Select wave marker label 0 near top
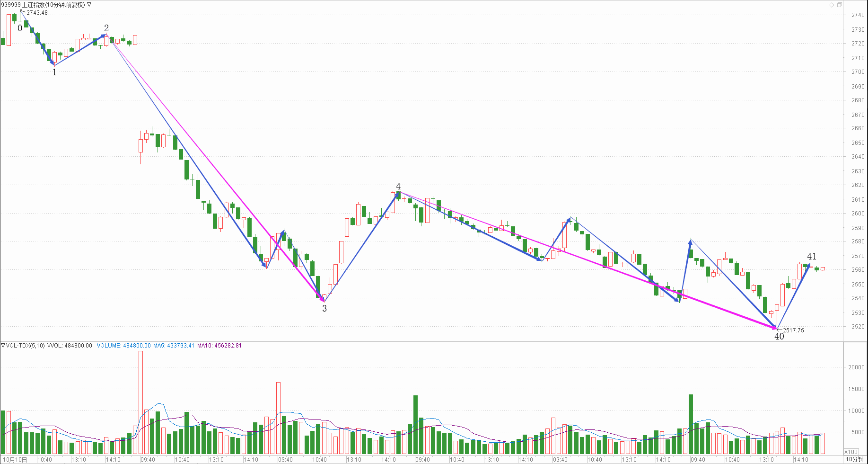868x464 pixels. coord(20,28)
